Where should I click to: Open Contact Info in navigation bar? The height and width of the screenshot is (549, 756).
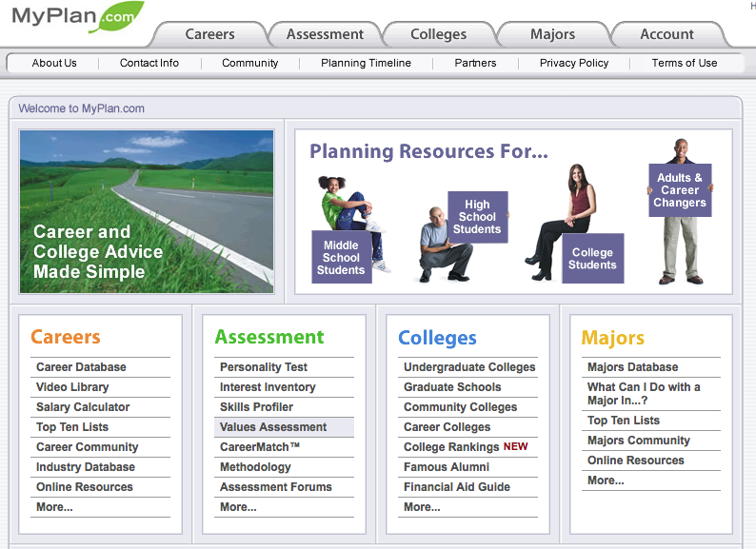149,63
